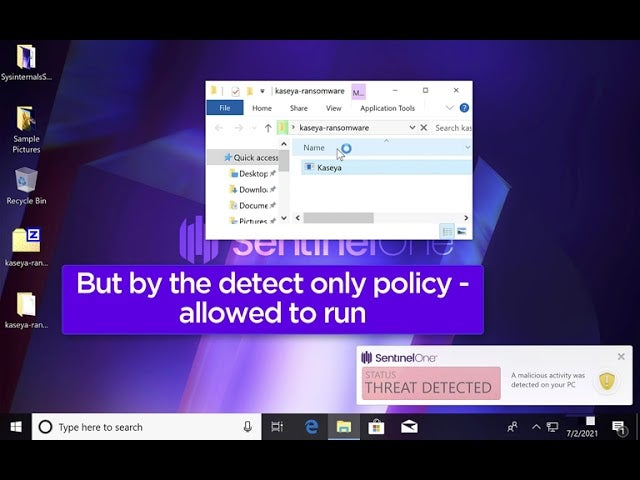The width and height of the screenshot is (640, 480).
Task: Open the File menu tab
Action: [225, 108]
